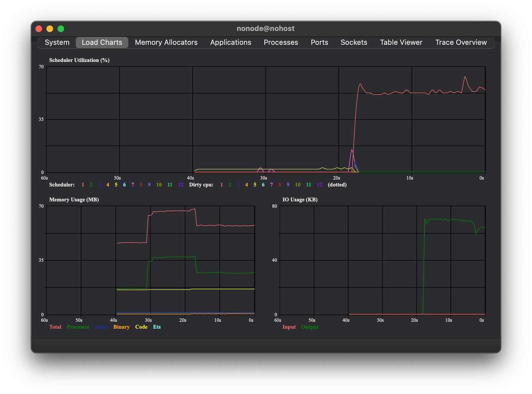Click Scheduler legend number 10
532x394 pixels.
(159, 185)
